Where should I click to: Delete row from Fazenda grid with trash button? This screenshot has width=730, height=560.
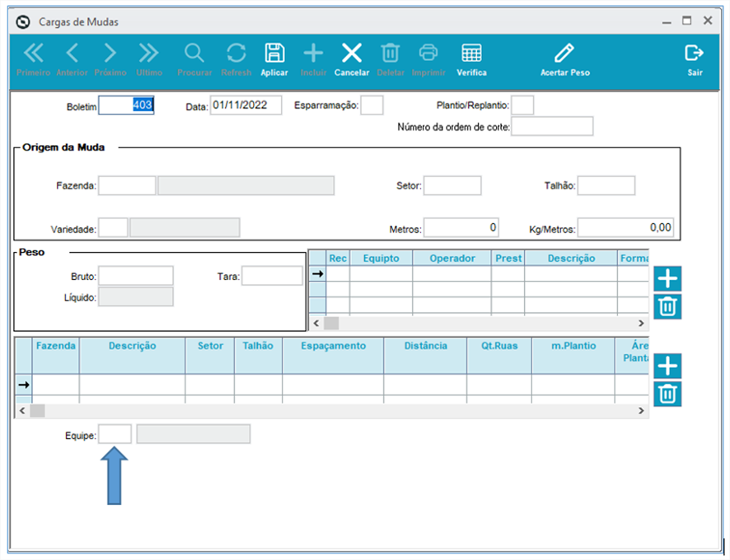coord(667,394)
